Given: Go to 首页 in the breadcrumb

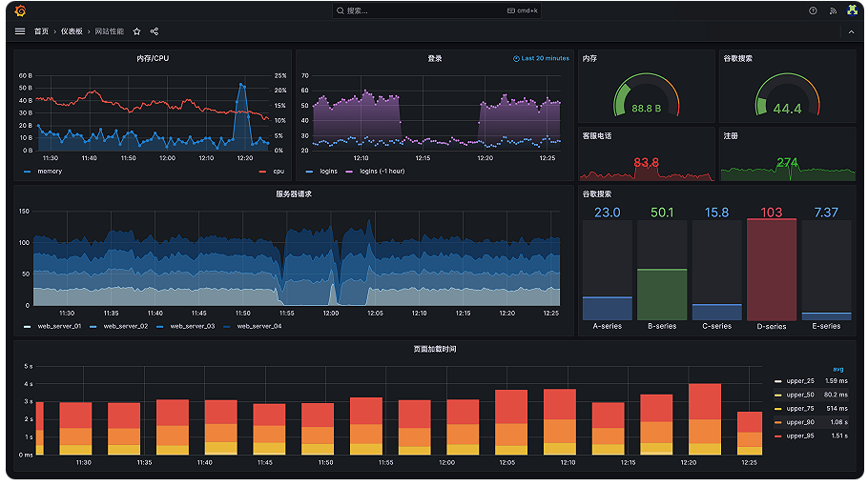Looking at the screenshot, I should click(41, 31).
